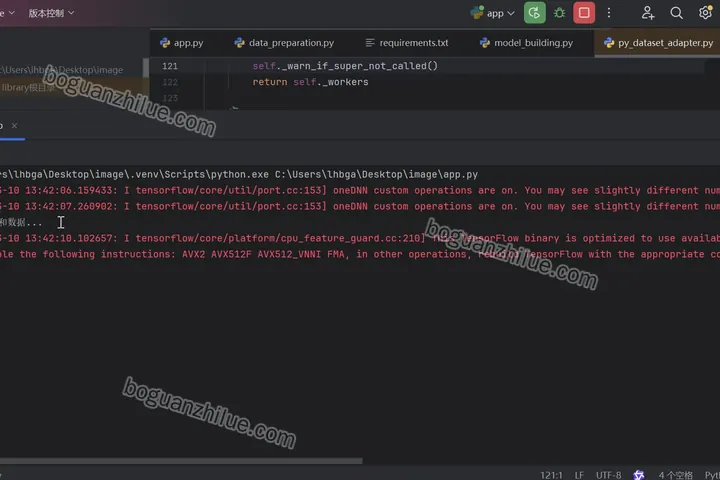
Task: Open Search Everywhere magnifier
Action: (676, 13)
